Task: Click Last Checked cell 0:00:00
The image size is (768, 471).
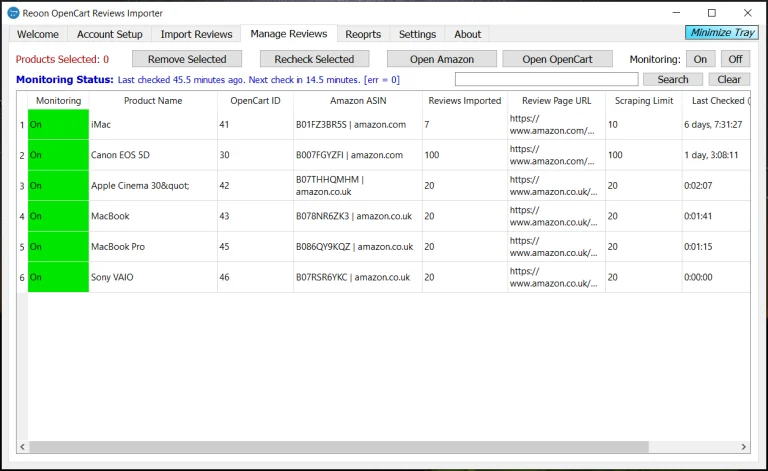Action: pyautogui.click(x=716, y=277)
